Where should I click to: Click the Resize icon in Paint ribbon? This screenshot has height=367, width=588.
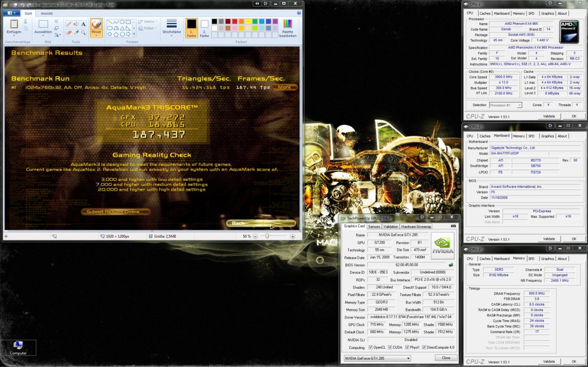56,28
